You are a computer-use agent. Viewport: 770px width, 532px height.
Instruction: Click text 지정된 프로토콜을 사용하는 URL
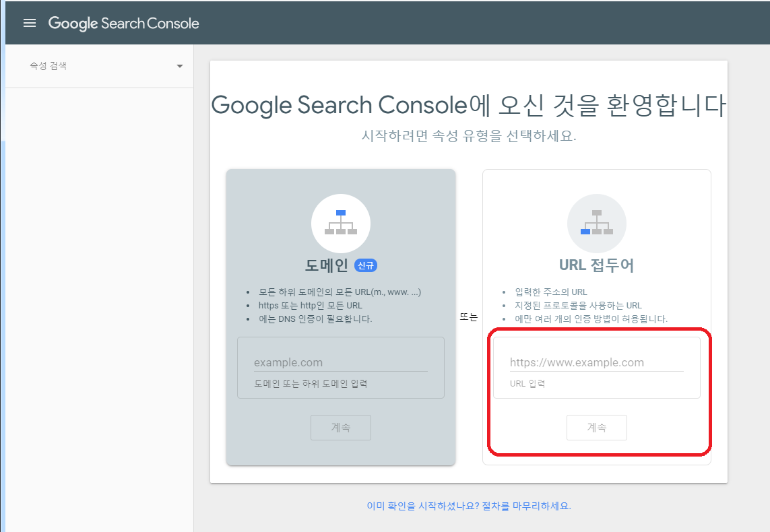click(x=579, y=305)
